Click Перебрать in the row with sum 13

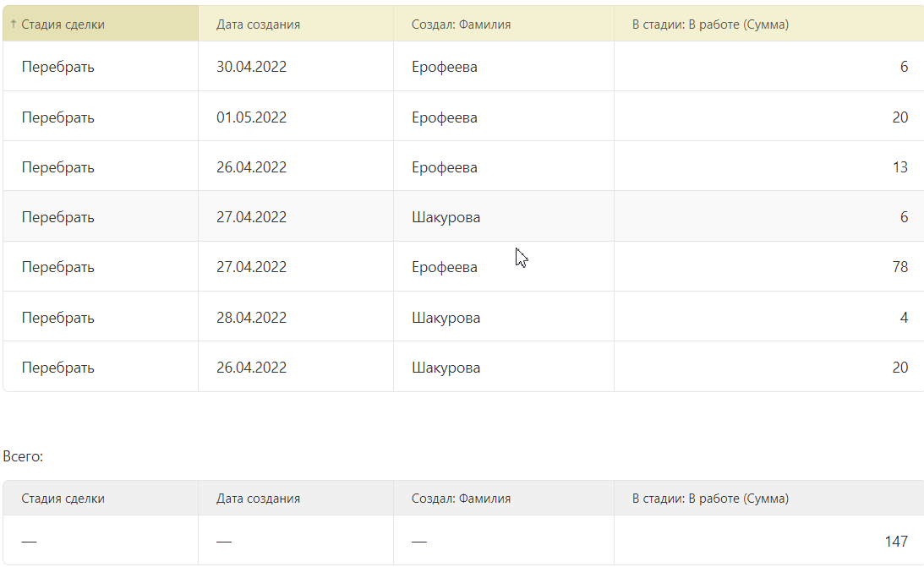point(57,167)
